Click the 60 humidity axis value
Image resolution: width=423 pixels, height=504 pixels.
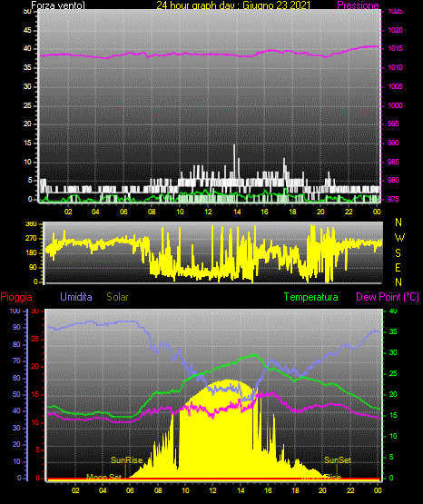click(x=16, y=378)
